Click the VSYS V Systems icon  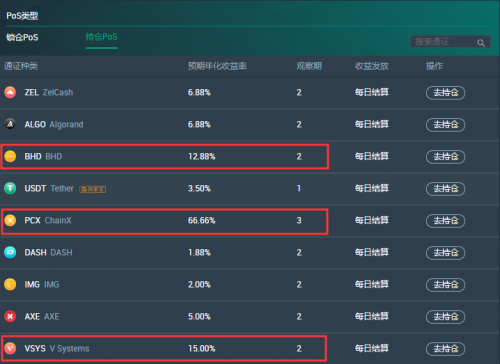point(10,348)
